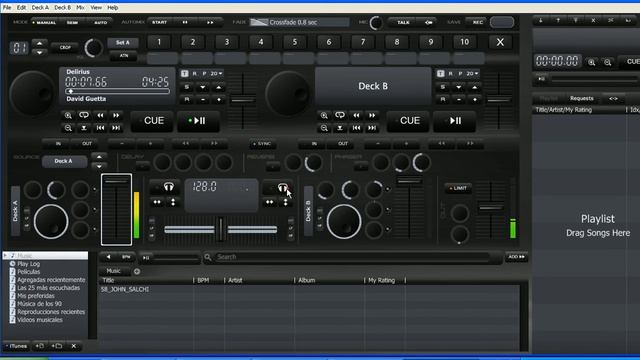Click the Set A button

[x=122, y=42]
